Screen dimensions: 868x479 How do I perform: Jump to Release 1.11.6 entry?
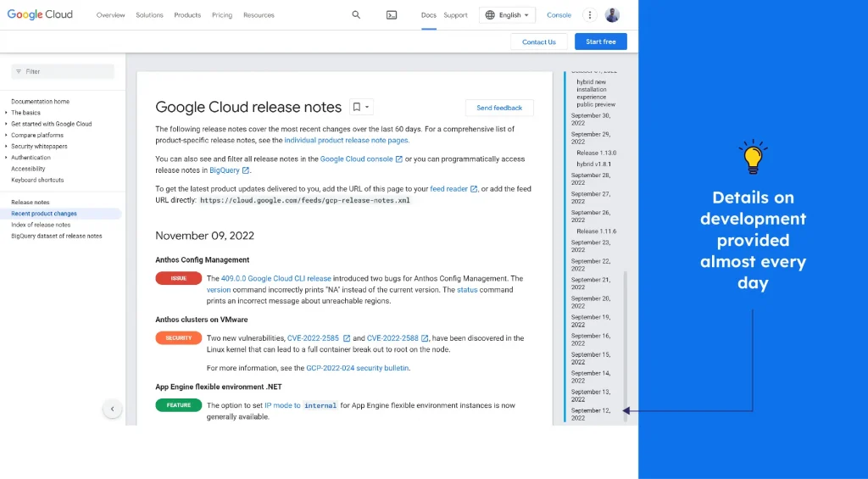[596, 231]
